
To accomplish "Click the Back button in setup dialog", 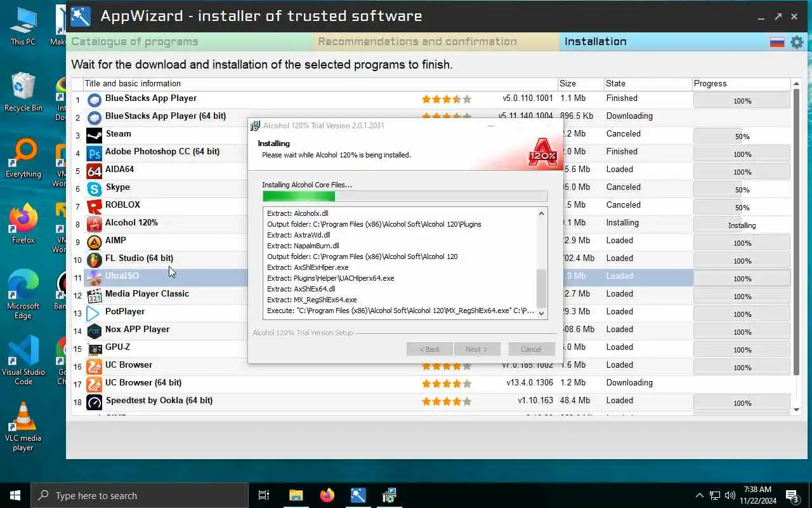I will point(429,349).
